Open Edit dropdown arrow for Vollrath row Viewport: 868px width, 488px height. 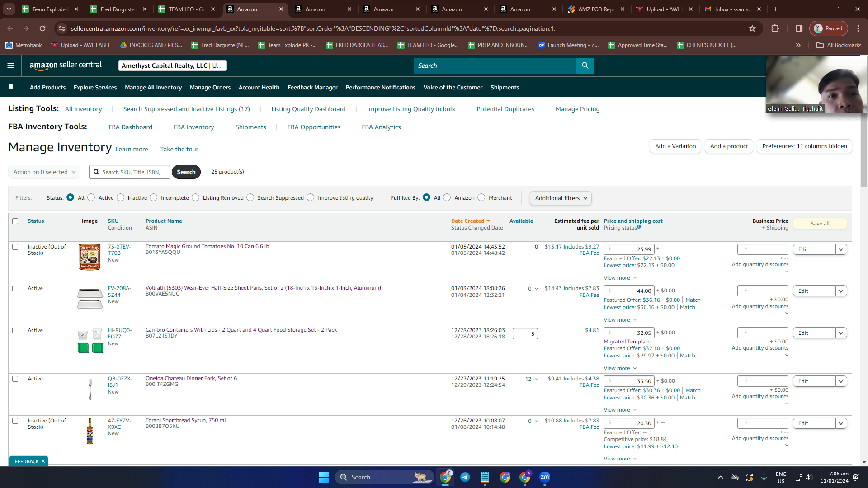(x=841, y=291)
